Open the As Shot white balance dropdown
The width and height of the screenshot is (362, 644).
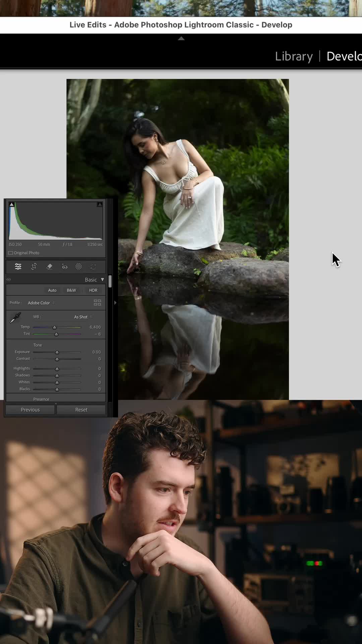83,317
